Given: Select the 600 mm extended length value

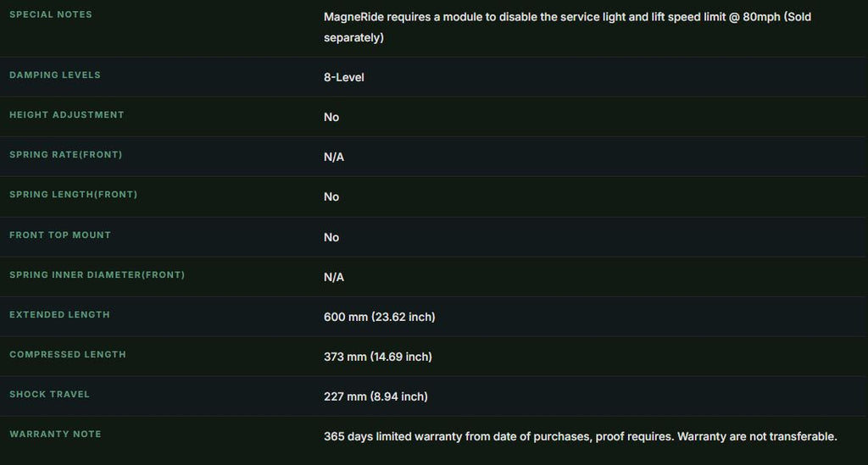Looking at the screenshot, I should pos(379,317).
